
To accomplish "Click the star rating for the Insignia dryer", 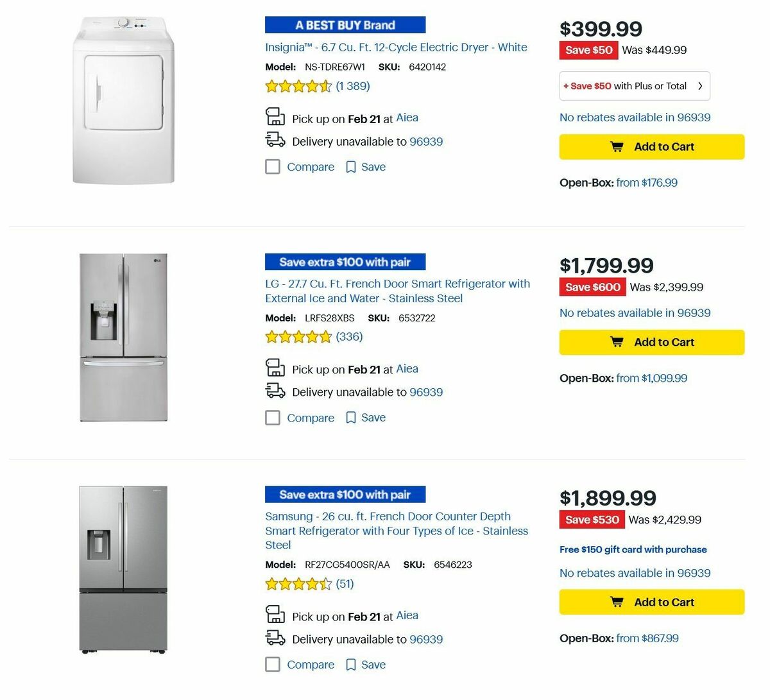I will click(x=298, y=85).
